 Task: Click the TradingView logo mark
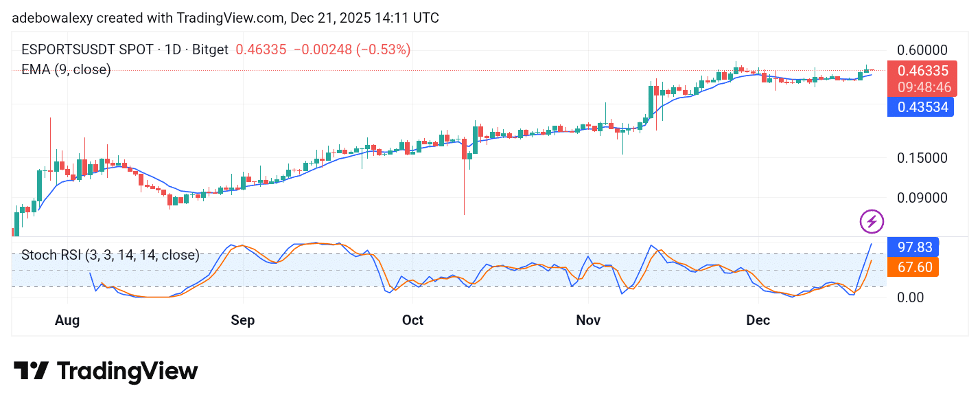click(x=31, y=371)
